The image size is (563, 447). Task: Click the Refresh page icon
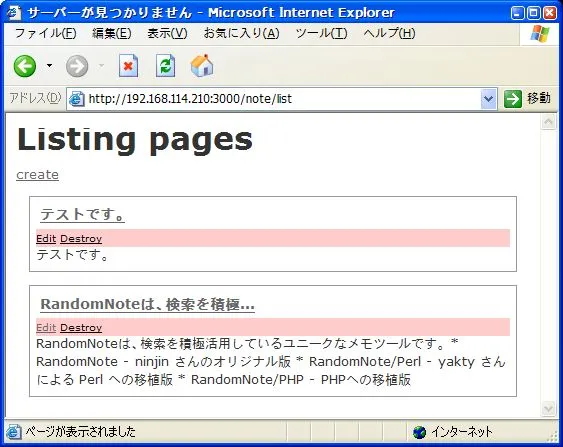tap(165, 66)
